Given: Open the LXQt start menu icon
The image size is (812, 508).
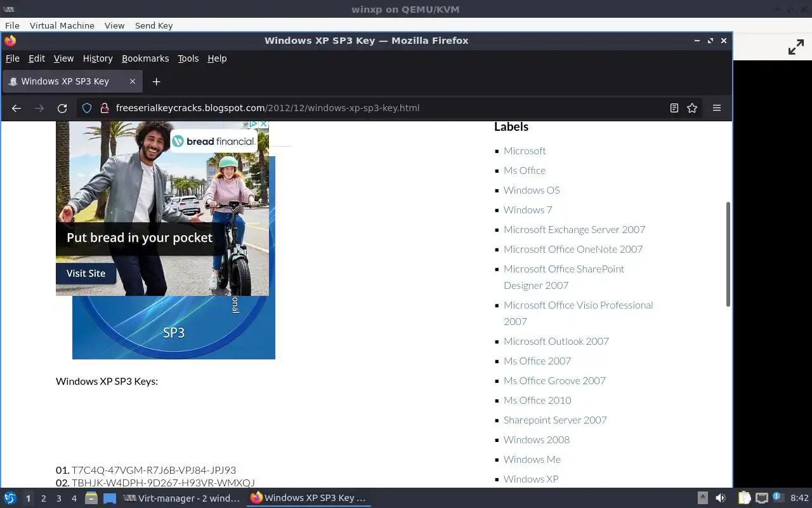Looking at the screenshot, I should tap(10, 498).
